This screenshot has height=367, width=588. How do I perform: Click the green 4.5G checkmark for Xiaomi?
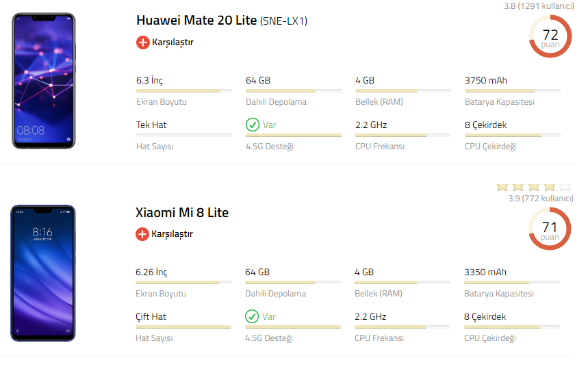(252, 316)
